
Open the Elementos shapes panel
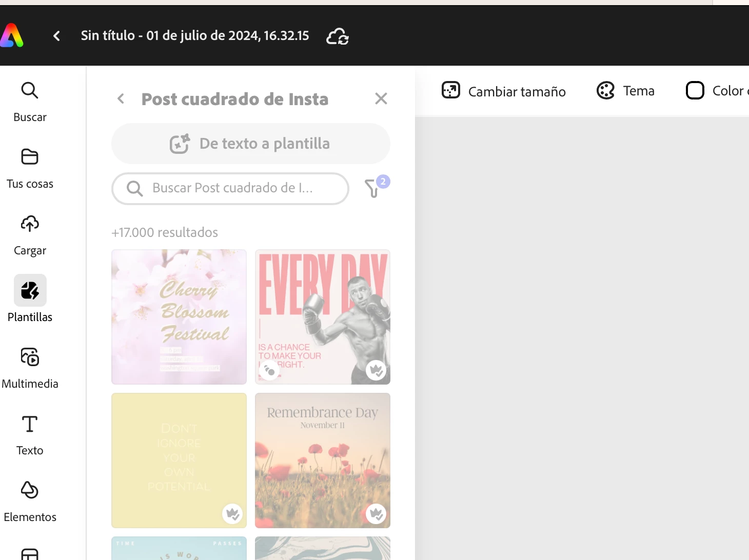coord(30,502)
